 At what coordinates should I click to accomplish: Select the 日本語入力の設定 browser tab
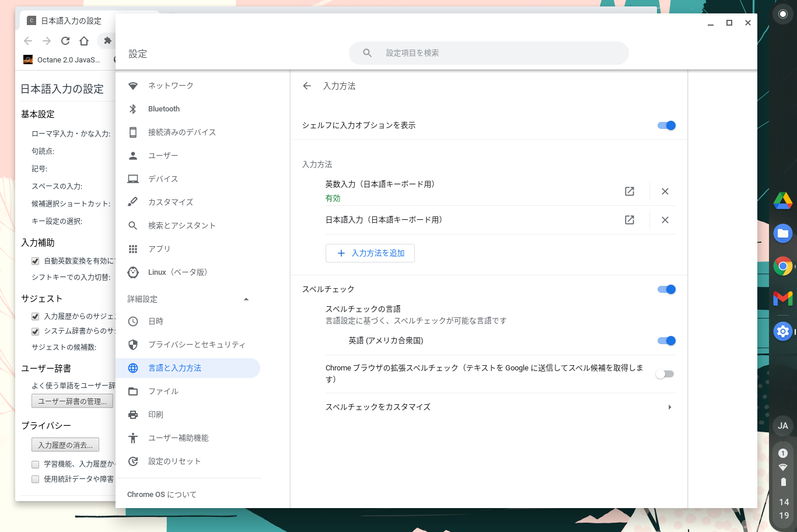[x=70, y=21]
